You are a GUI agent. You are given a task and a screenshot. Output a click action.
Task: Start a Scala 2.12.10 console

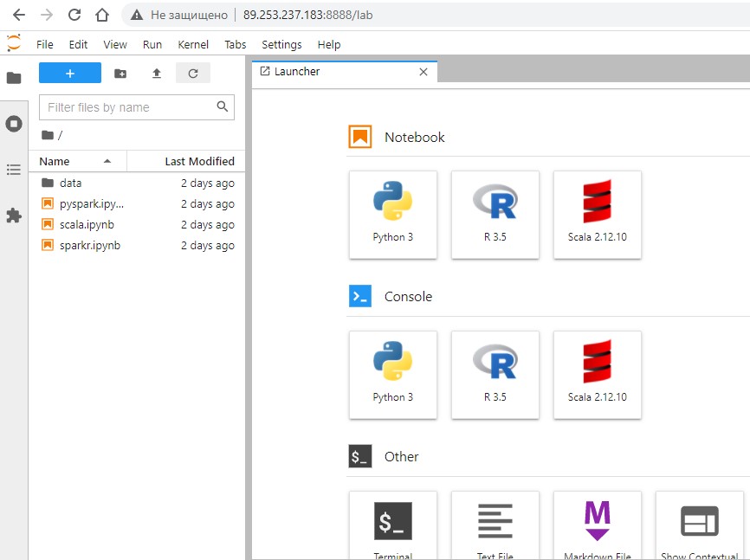click(598, 375)
